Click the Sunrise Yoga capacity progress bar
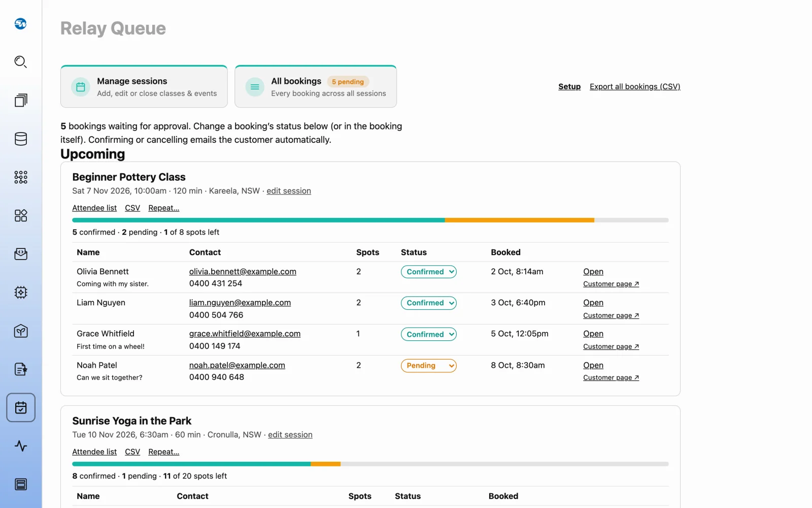Image resolution: width=812 pixels, height=508 pixels. click(x=370, y=464)
